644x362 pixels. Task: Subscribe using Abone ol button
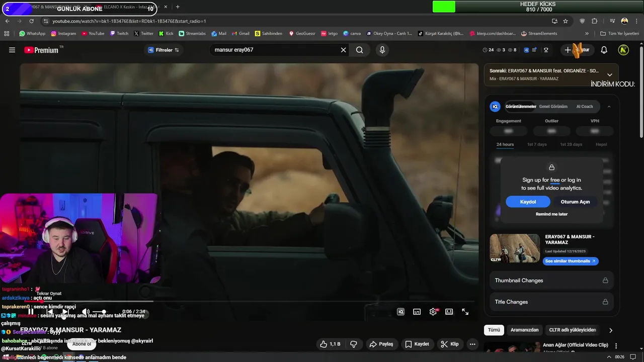82,344
